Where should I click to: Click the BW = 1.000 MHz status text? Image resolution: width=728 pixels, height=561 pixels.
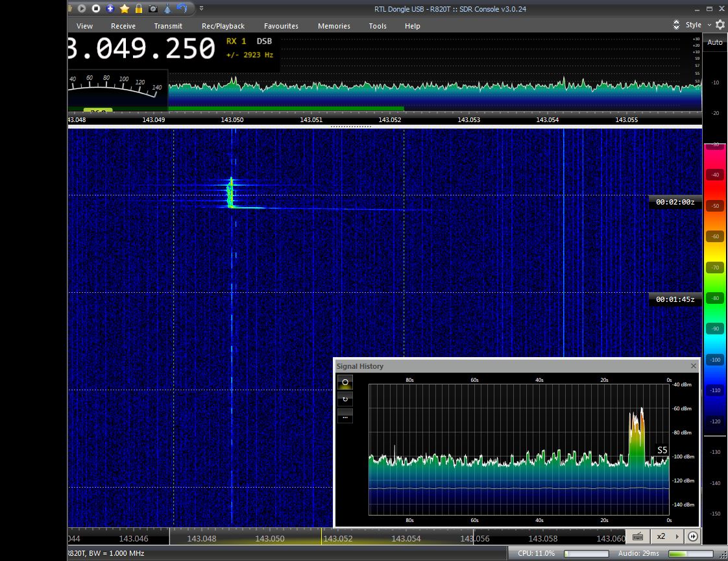(x=117, y=554)
